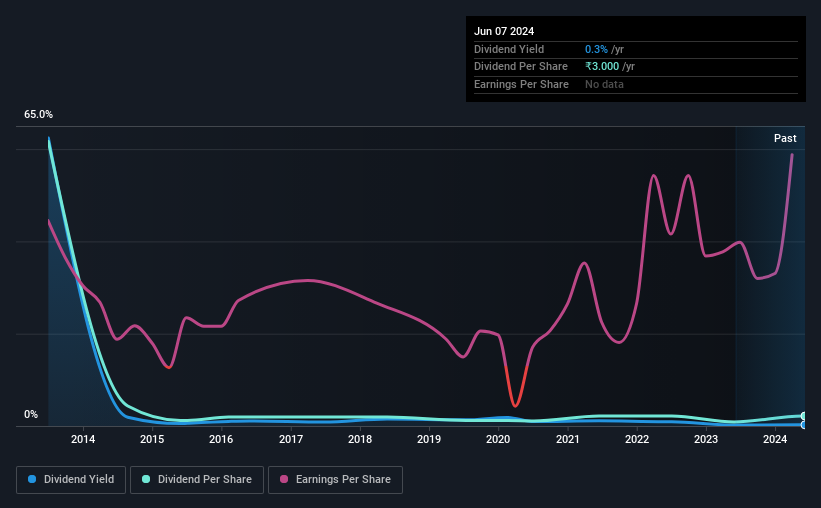Click the 65.0% y-axis label
The image size is (821, 508).
tap(38, 114)
